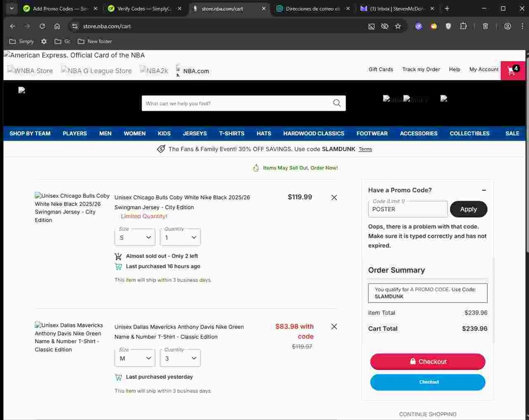The height and width of the screenshot is (420, 529).
Task: Close the Verify Codes tab
Action: pyautogui.click(x=180, y=8)
